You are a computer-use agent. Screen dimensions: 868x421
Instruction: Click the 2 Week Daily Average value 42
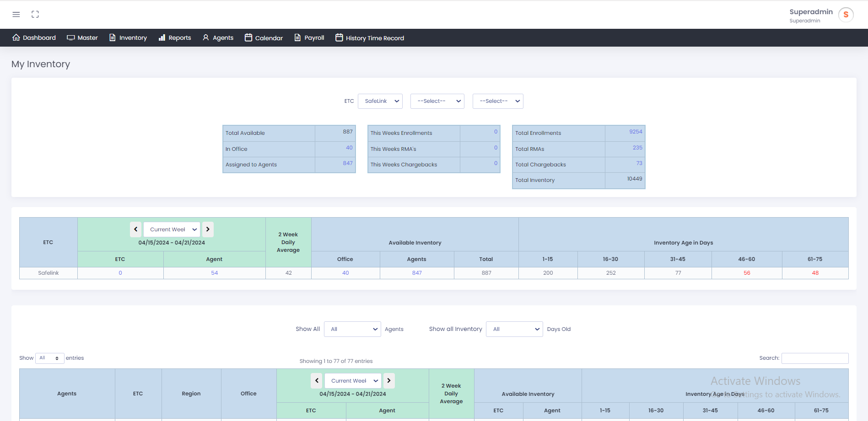tap(289, 273)
